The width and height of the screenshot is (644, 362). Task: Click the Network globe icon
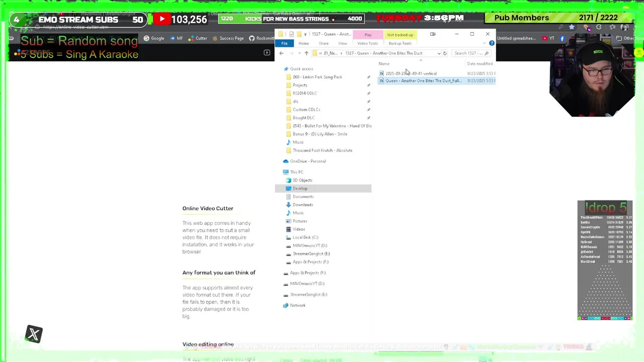point(286,305)
